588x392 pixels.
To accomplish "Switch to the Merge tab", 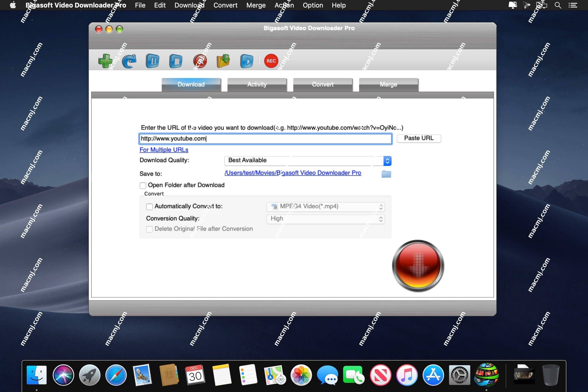I will (x=388, y=84).
